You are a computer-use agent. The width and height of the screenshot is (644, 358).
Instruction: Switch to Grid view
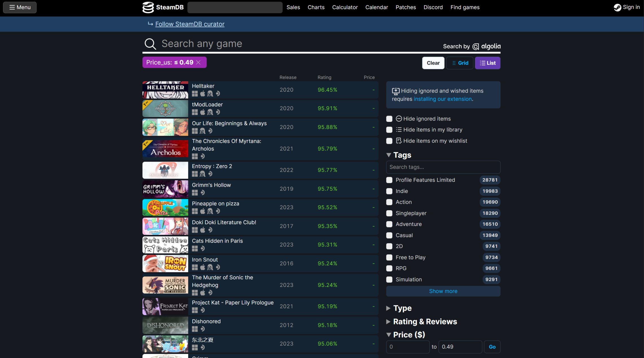click(460, 63)
